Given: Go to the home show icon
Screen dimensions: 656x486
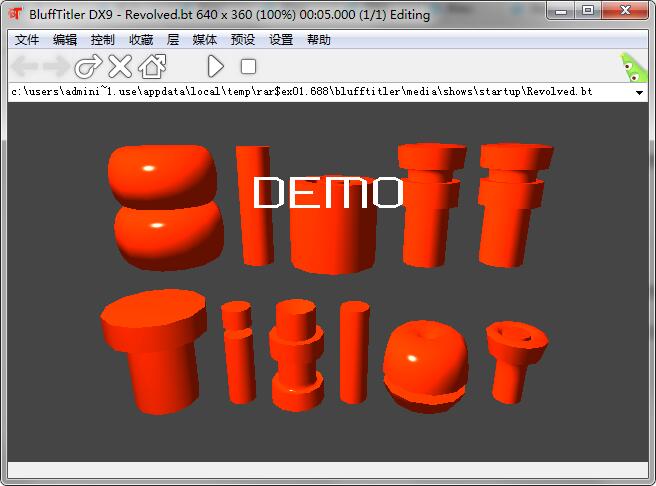Looking at the screenshot, I should tap(152, 66).
